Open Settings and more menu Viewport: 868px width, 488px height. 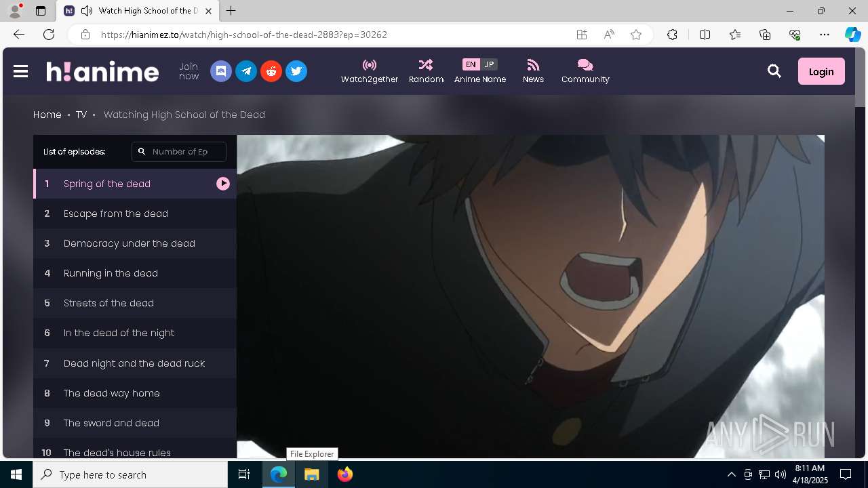(x=825, y=35)
